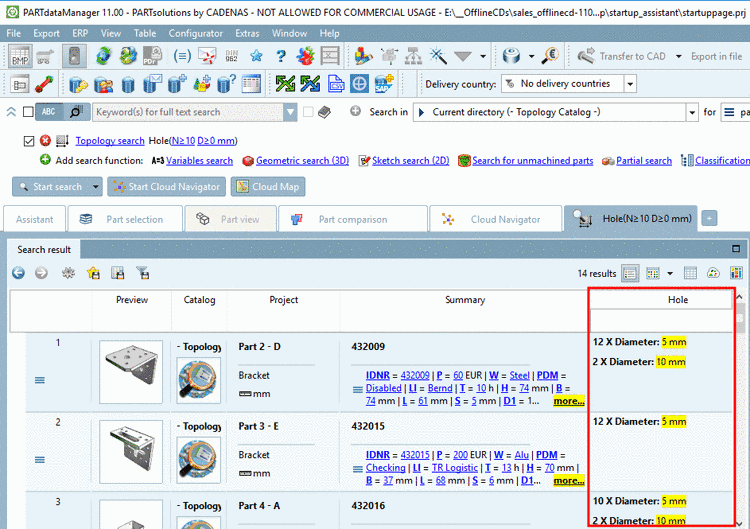Click the blue crosshair circle toolbar icon
Viewport: 750px width, 529px height.
point(359,84)
